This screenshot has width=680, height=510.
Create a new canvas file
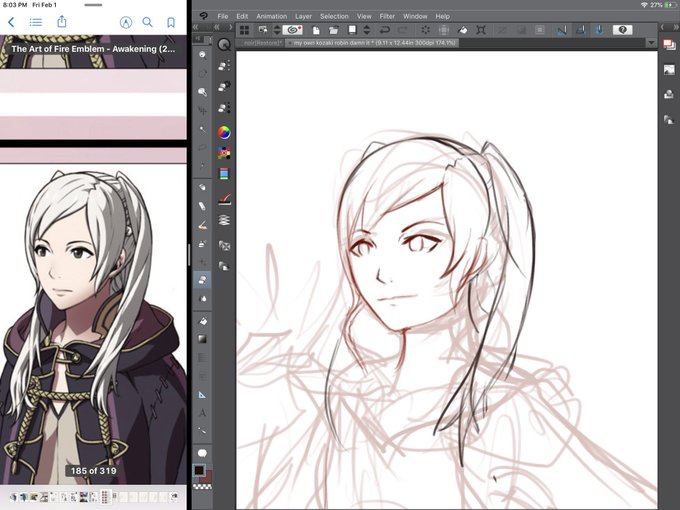[x=316, y=30]
